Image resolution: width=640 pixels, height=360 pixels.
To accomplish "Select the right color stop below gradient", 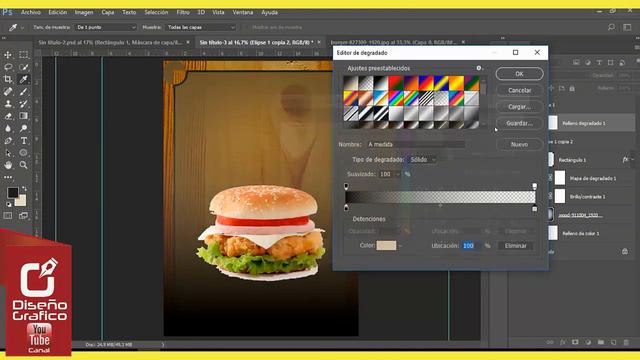I will [534, 209].
